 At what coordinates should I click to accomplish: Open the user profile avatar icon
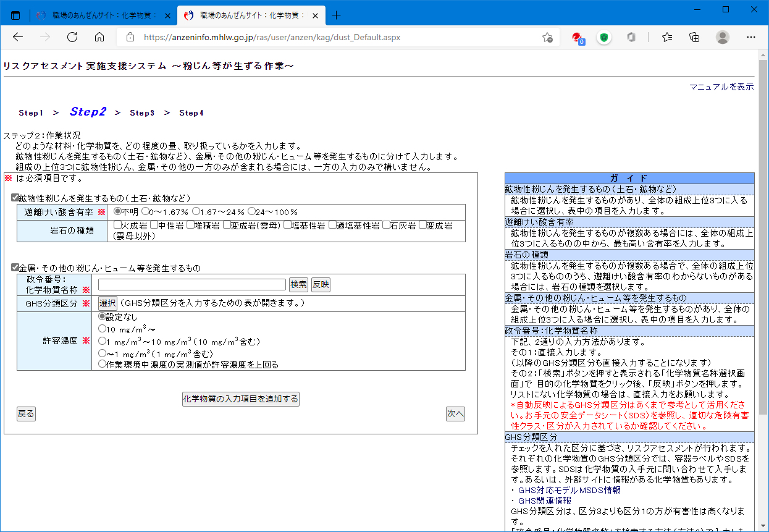tap(722, 37)
